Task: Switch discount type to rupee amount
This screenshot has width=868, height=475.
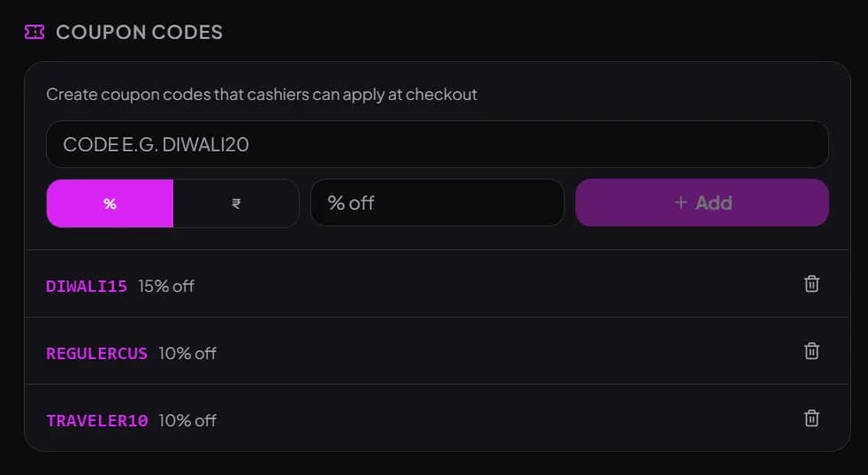Action: click(x=236, y=203)
